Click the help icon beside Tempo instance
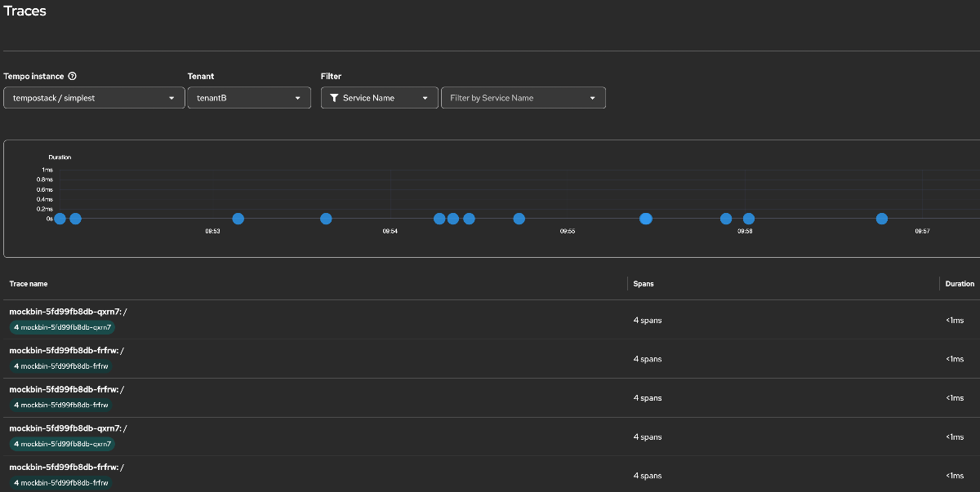980x492 pixels. [73, 77]
